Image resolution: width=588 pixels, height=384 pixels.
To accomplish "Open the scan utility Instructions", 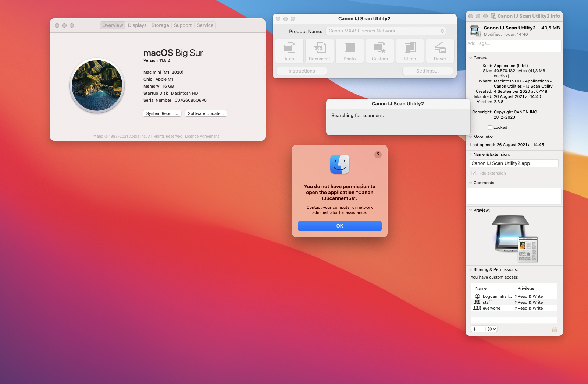I will pyautogui.click(x=302, y=71).
